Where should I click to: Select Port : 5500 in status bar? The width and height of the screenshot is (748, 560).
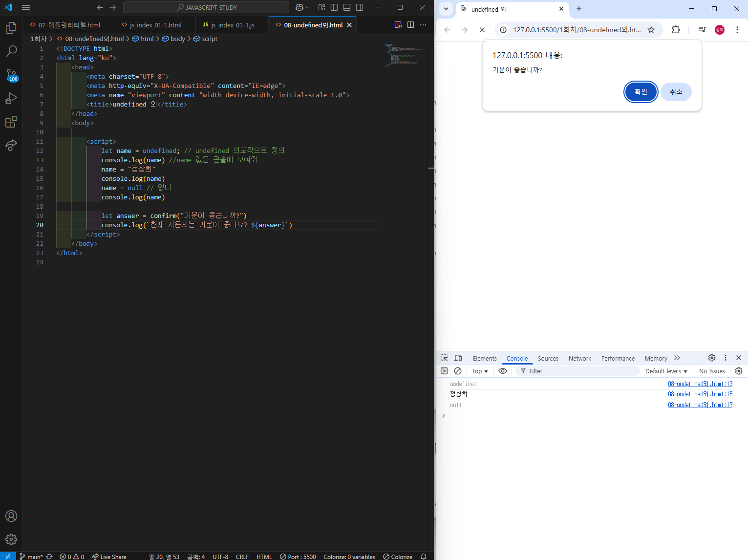click(x=298, y=556)
